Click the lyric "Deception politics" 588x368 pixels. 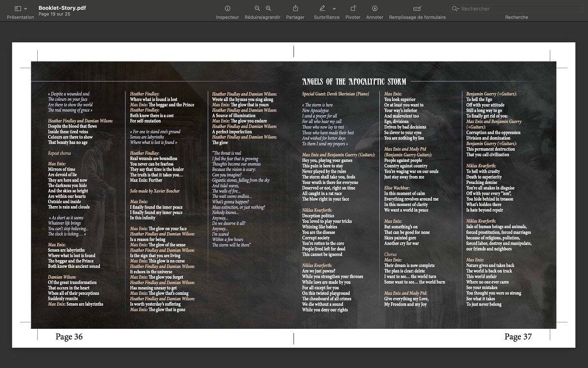coord(318,216)
